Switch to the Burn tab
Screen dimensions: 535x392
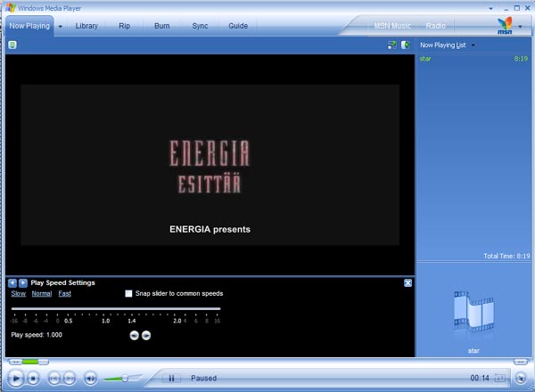click(161, 26)
